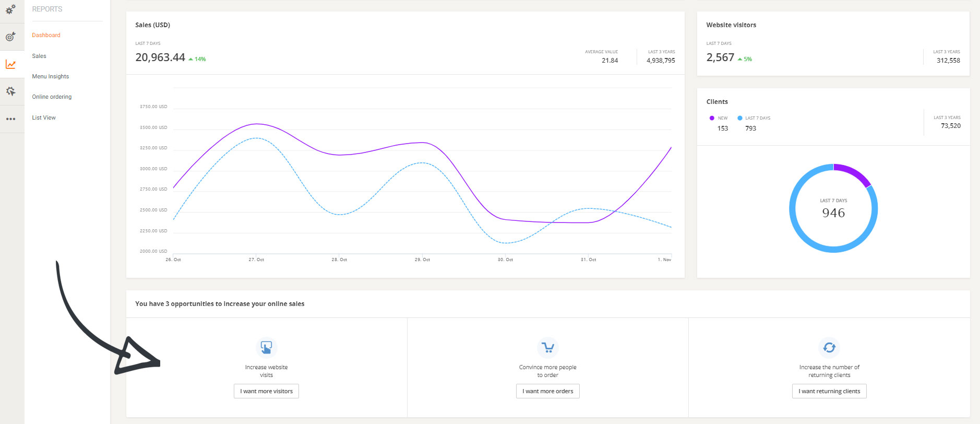Click the purple segment of the clients donut

[x=853, y=173]
